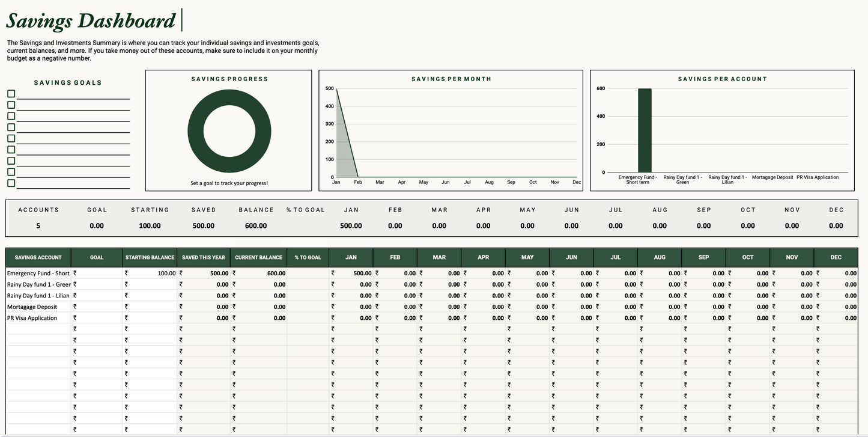The image size is (868, 437).
Task: Select the Emergency Fund - Short account cell
Action: [x=38, y=273]
